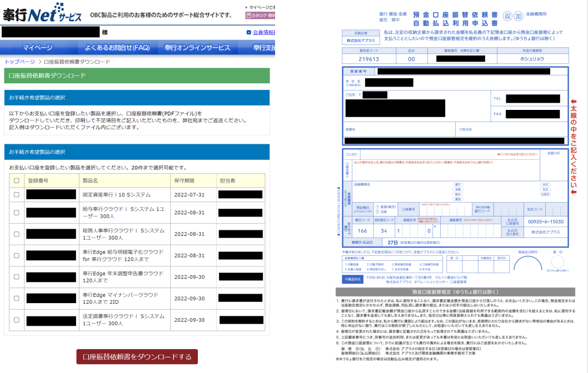Viewport: 588px width, 373px height.
Task: Click the ホシュリョウ fee type cell in the form
Action: tap(532, 59)
